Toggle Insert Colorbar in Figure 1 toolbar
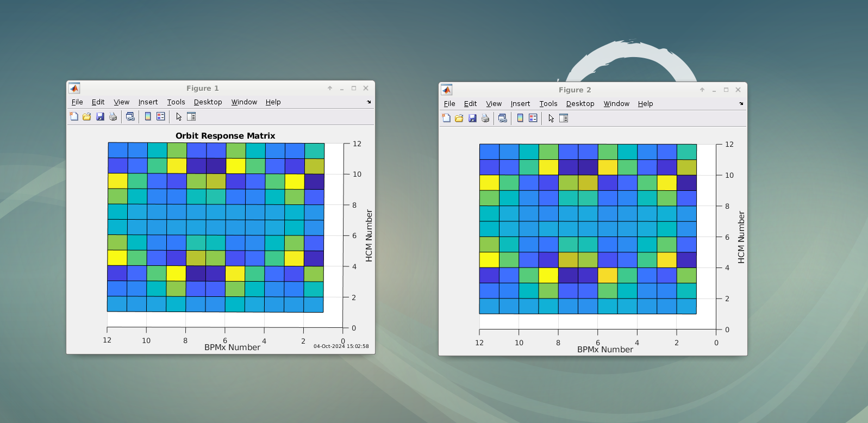This screenshot has width=868, height=423. coord(148,116)
